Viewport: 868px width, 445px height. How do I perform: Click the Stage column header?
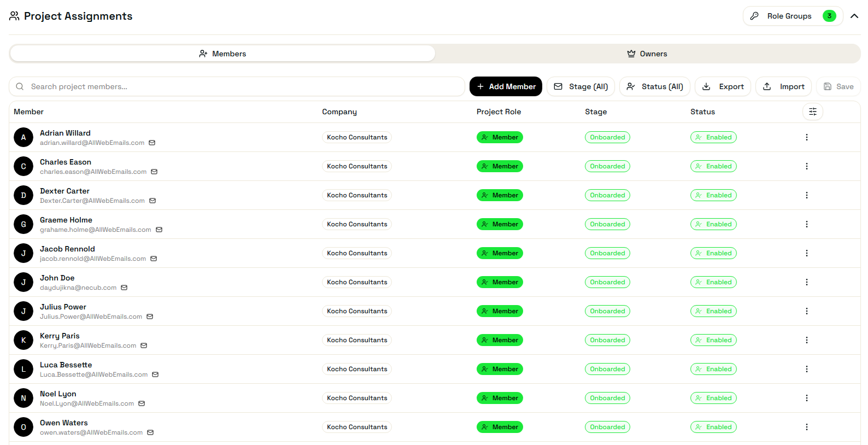[596, 112]
